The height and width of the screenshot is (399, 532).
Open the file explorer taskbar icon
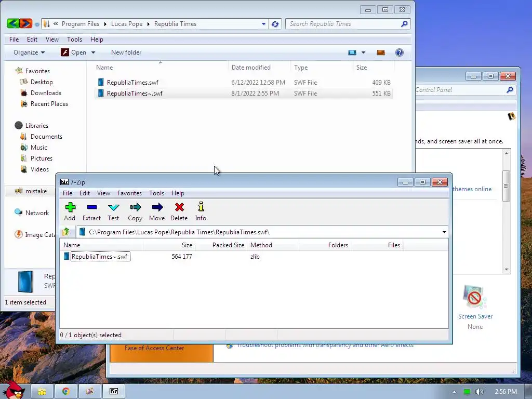[x=42, y=392]
